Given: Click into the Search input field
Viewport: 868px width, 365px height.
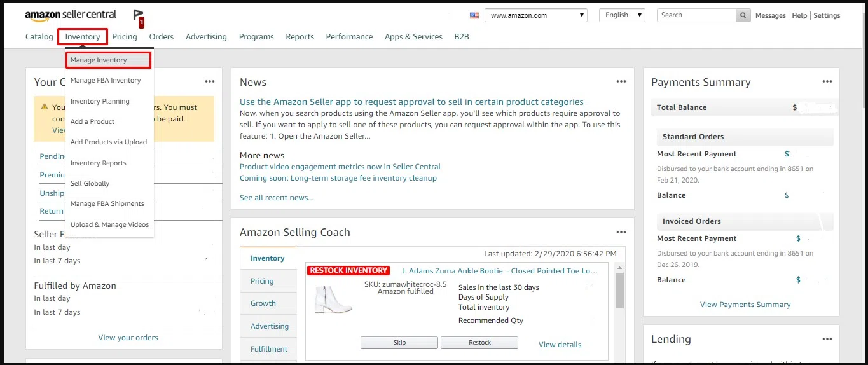Looking at the screenshot, I should [x=696, y=15].
